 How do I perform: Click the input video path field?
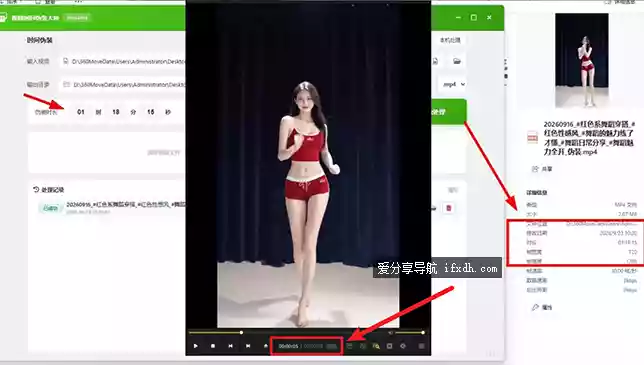point(122,61)
